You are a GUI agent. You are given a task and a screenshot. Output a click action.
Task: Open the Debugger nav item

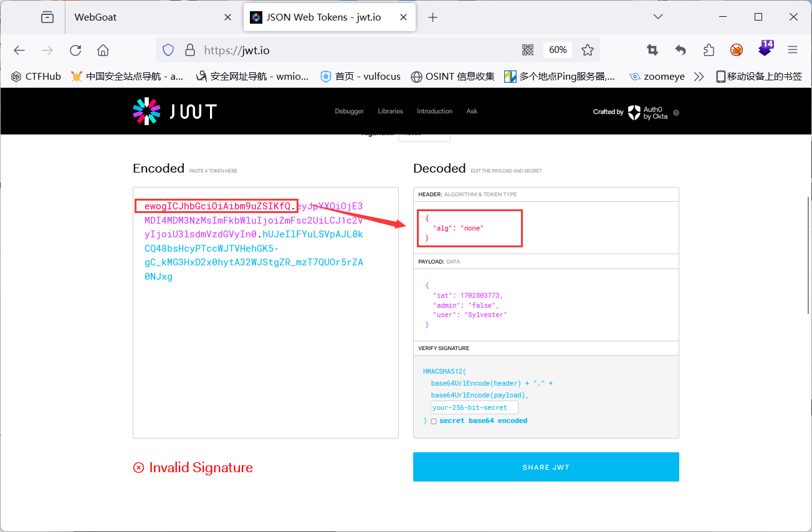350,111
